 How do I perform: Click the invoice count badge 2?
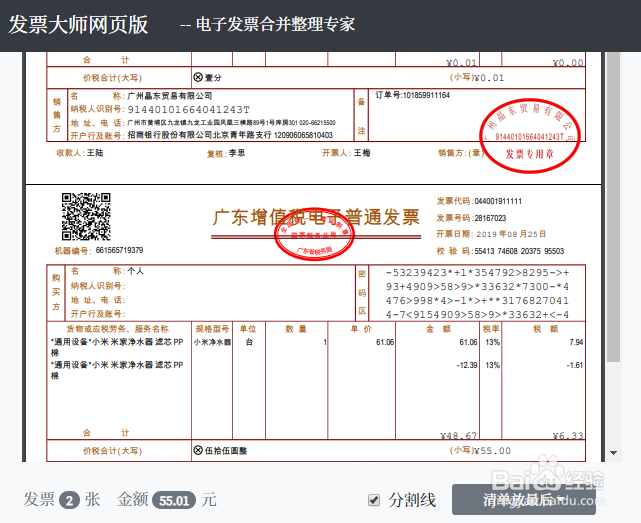pos(69,501)
